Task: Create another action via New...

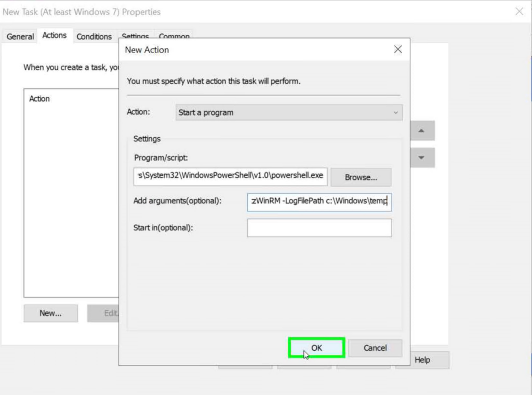Action: tap(50, 313)
